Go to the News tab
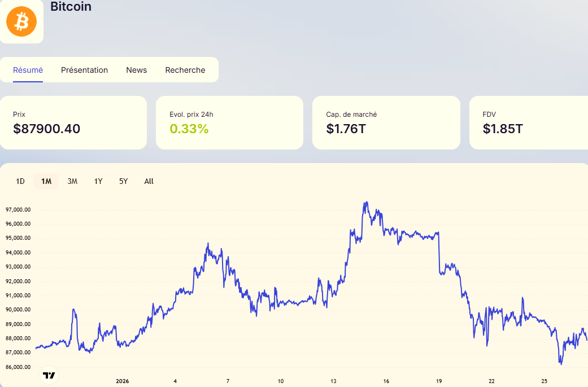Image resolution: width=588 pixels, height=387 pixels. 136,70
